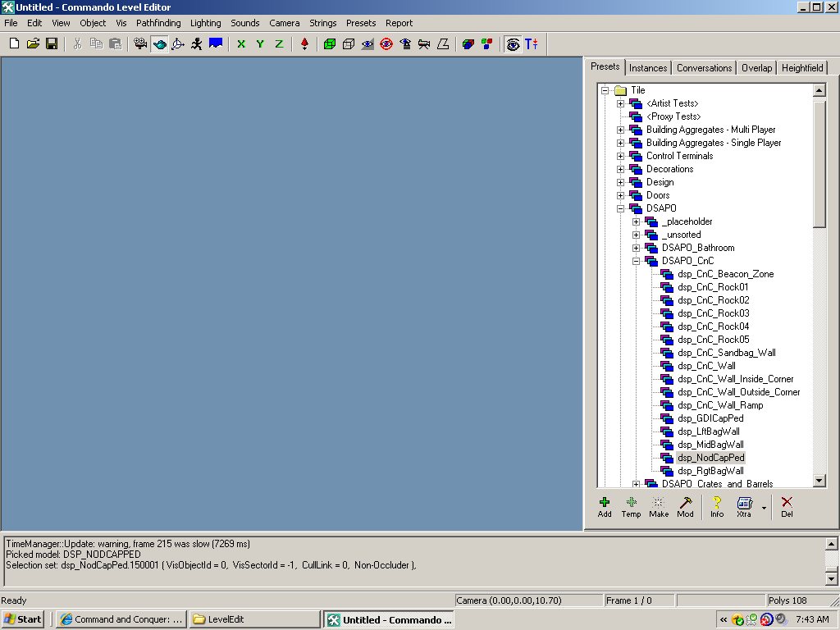
Task: Click the Mod hammer icon
Action: click(685, 506)
